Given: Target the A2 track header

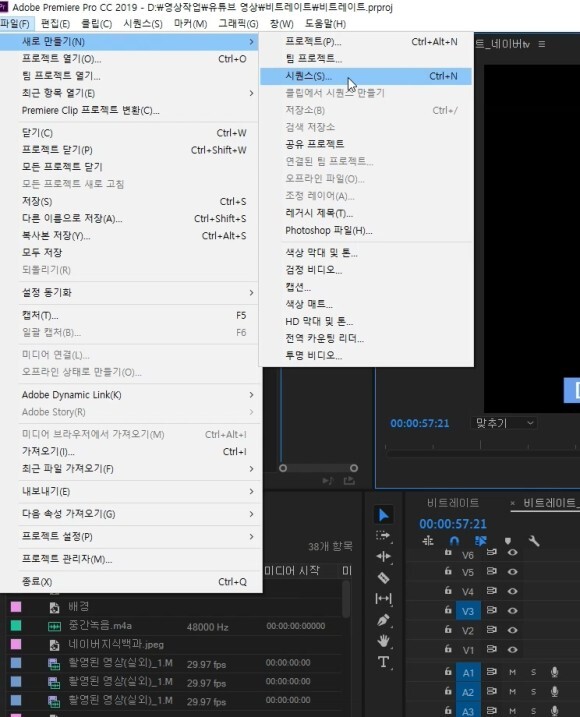Looking at the screenshot, I should pyautogui.click(x=468, y=692).
